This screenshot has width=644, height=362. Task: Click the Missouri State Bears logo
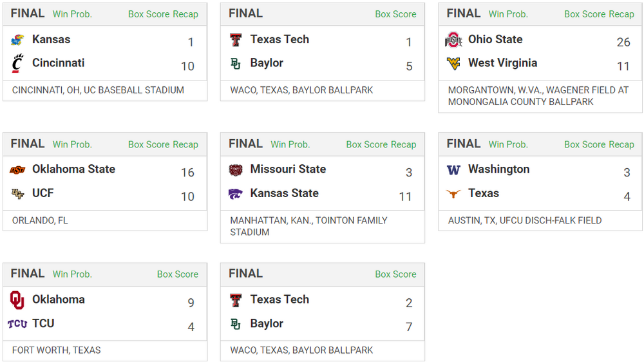click(236, 170)
